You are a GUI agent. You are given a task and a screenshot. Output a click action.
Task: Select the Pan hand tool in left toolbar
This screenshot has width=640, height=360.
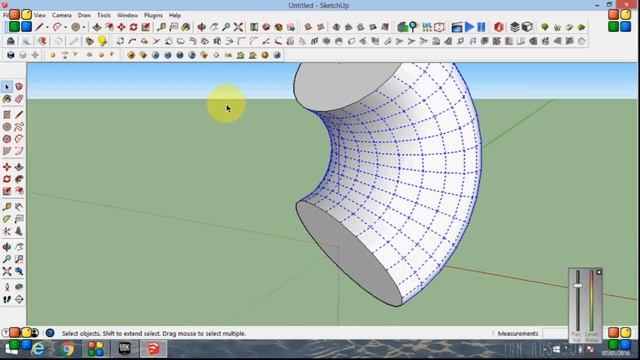tap(19, 247)
